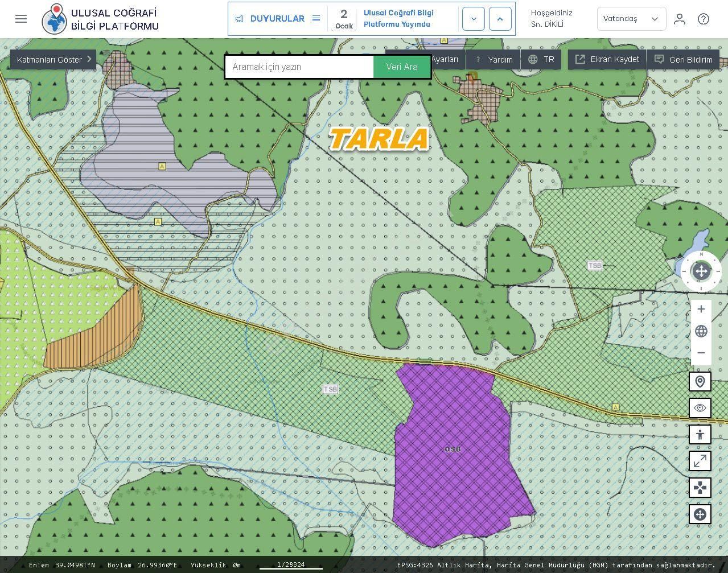The width and height of the screenshot is (728, 573).
Task: Show next announcement with down chevron
Action: click(474, 19)
